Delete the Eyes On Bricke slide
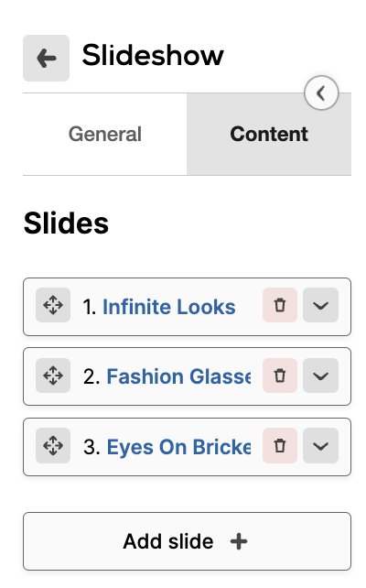Image resolution: width=366 pixels, height=588 pixels. pos(280,445)
